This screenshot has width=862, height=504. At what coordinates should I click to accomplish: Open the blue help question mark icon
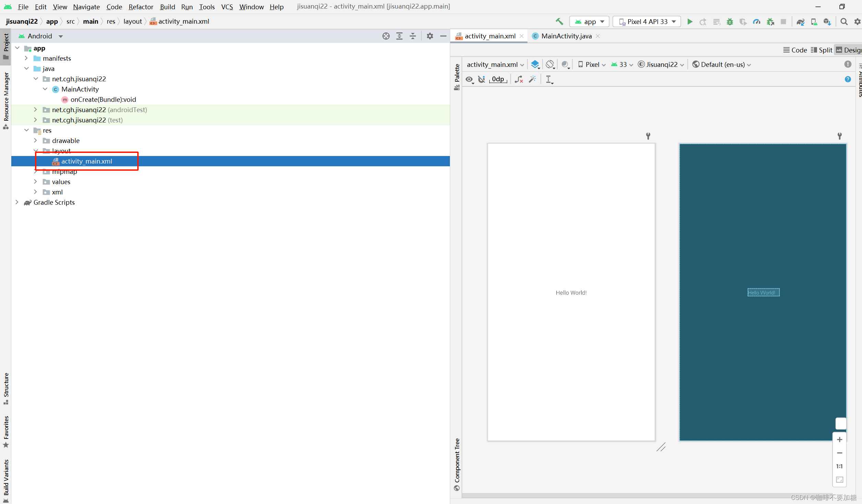click(848, 79)
